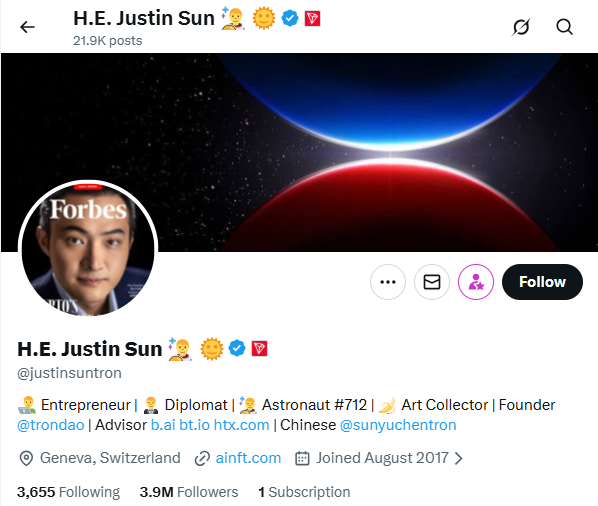View the 3,655 Following list
Screen dimensions: 598x506
tap(68, 492)
